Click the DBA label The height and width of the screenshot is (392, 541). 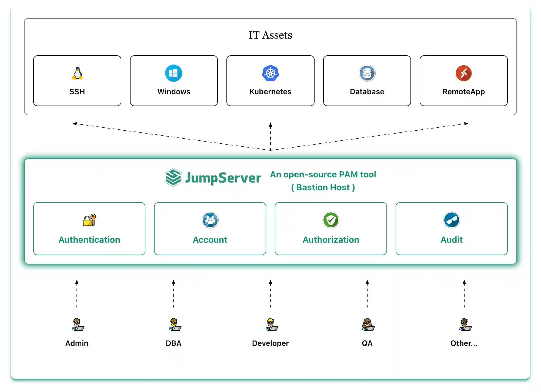(x=173, y=343)
